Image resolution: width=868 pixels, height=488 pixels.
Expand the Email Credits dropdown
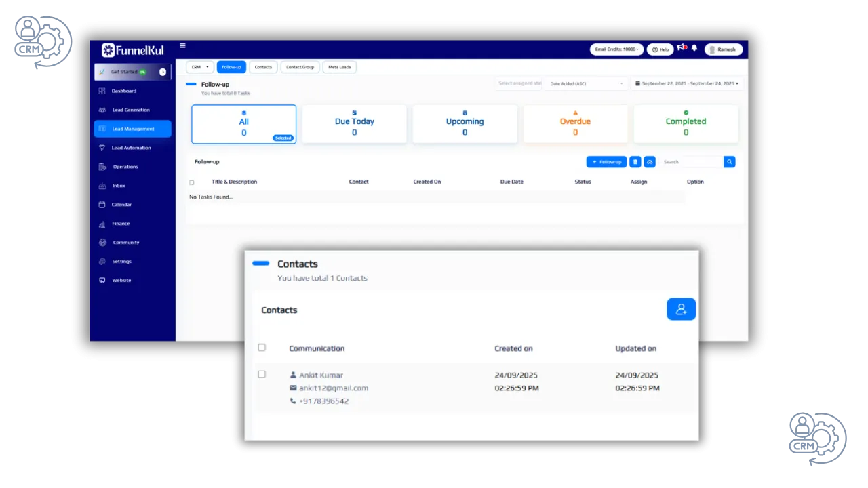point(616,49)
